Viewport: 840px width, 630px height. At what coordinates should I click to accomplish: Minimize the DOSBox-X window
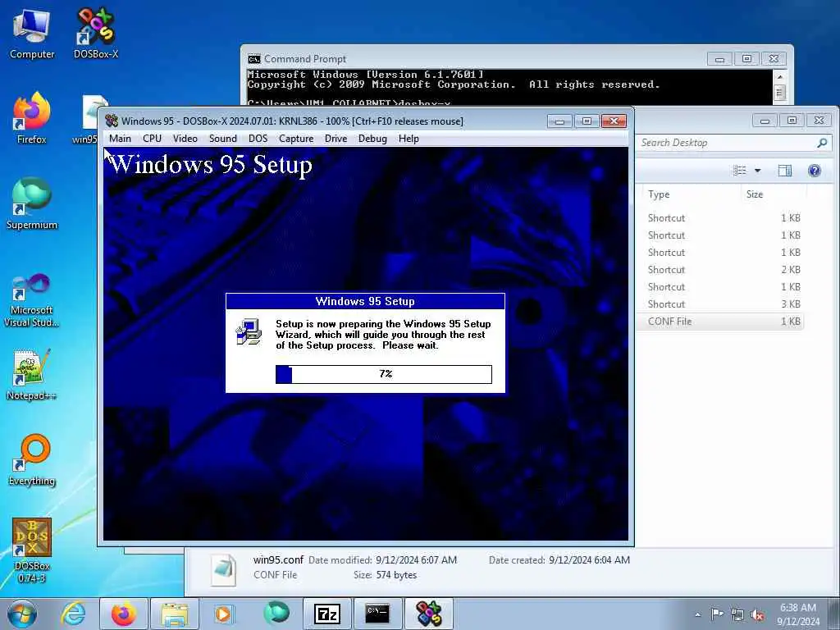pyautogui.click(x=559, y=121)
